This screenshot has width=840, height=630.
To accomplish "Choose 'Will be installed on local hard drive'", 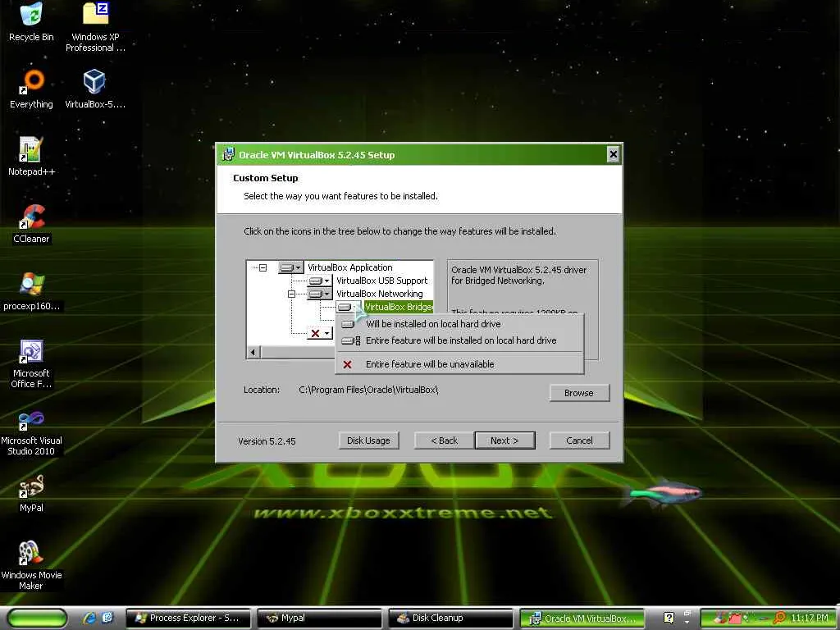I will point(459,323).
